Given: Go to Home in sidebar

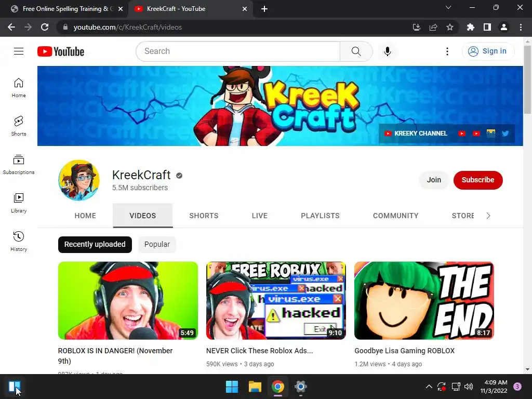Looking at the screenshot, I should point(19,88).
